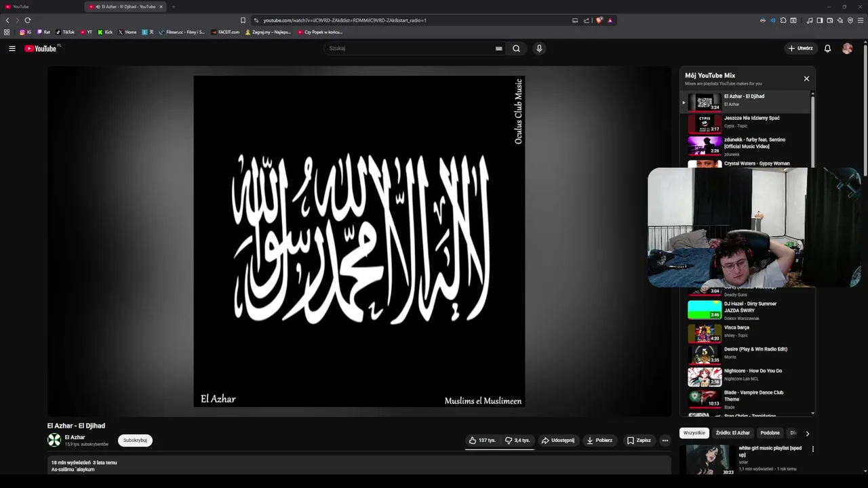The height and width of the screenshot is (488, 868).
Task: Open a new browser tab
Action: tap(174, 7)
